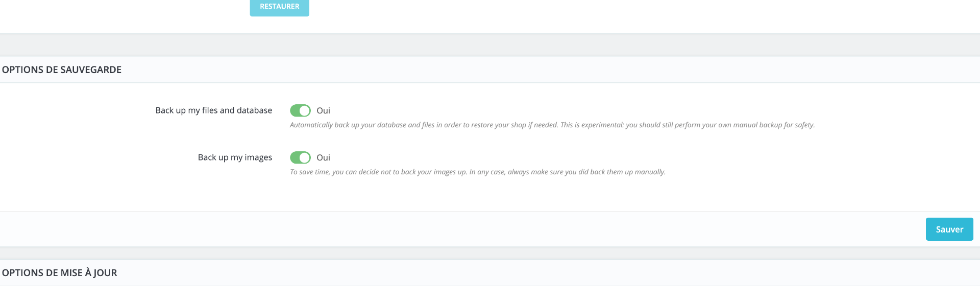Select the OPTIONS DE MISE À JOUR heading
The image size is (980, 298).
point(60,273)
